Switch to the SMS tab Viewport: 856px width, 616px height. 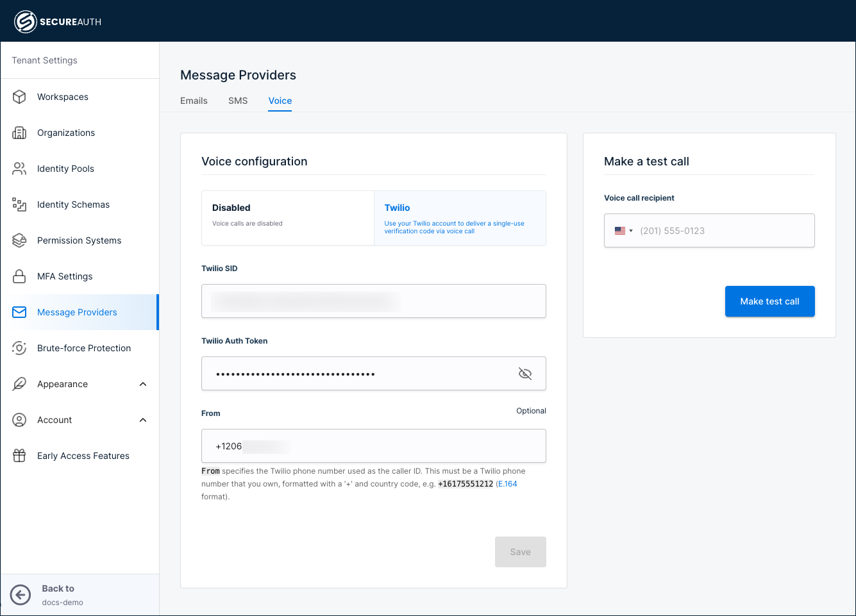point(238,101)
